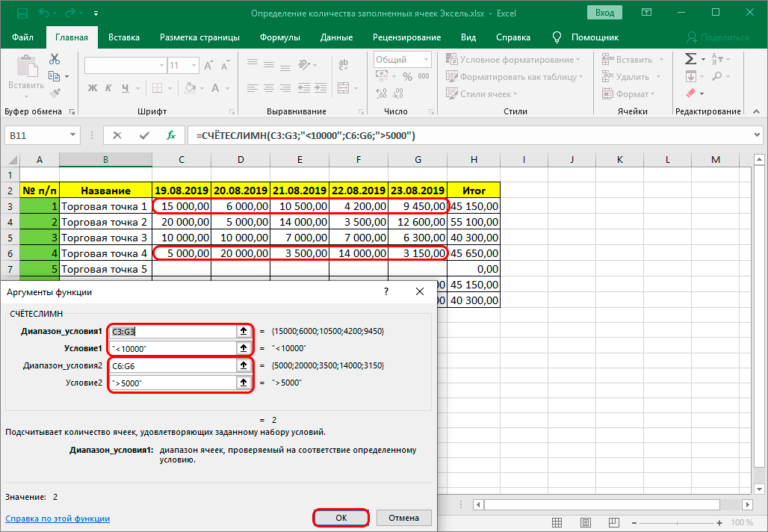Expand the formula bar with chevron
The image size is (768, 532).
(758, 134)
